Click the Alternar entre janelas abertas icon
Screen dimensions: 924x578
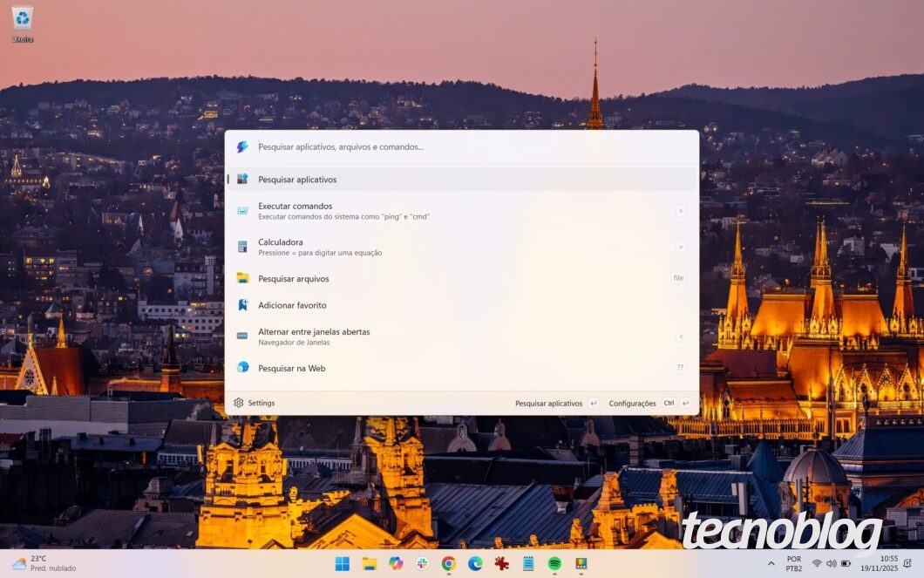pyautogui.click(x=242, y=336)
